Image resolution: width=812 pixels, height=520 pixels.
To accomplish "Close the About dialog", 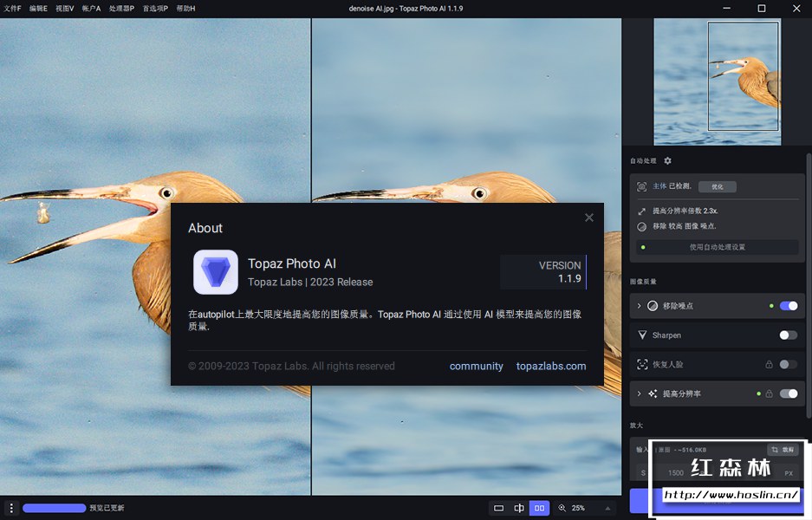I will pyautogui.click(x=588, y=218).
